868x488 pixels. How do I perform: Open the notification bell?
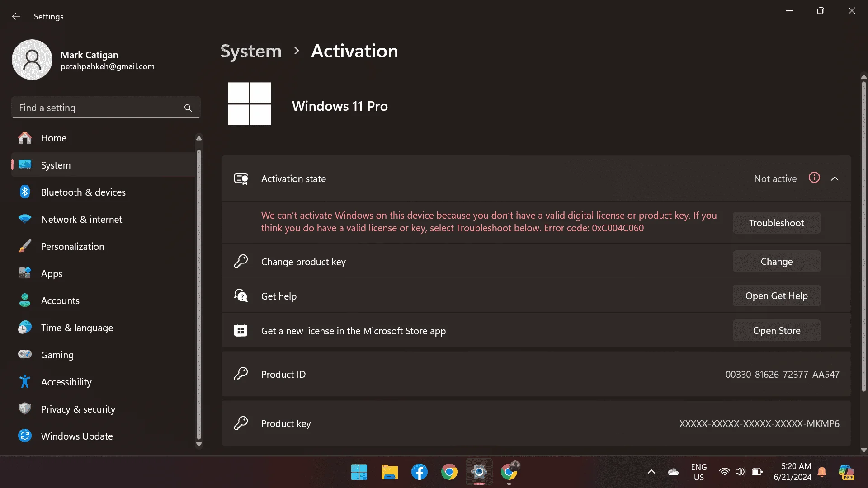(x=822, y=472)
